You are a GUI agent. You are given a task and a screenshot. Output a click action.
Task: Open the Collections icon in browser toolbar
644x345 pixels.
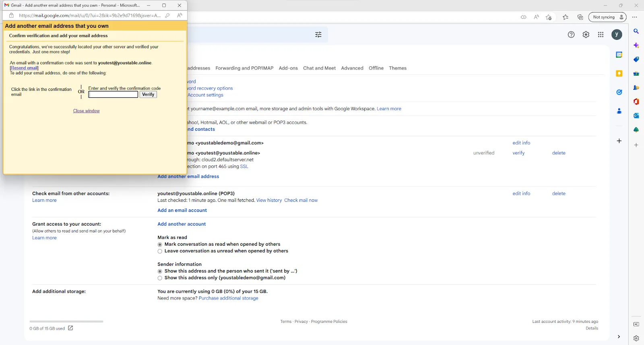click(580, 17)
